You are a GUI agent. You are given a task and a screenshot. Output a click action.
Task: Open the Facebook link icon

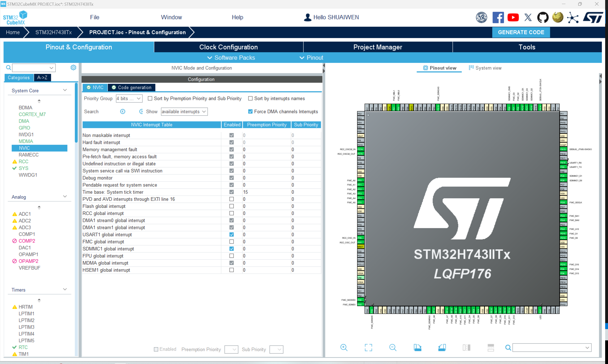pos(498,17)
